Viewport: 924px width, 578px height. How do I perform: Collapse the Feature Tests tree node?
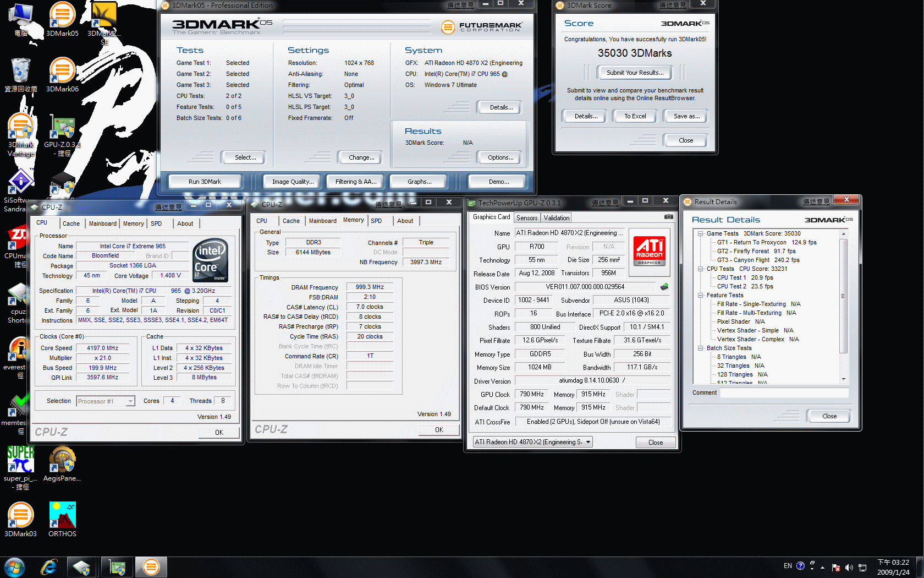(x=701, y=295)
